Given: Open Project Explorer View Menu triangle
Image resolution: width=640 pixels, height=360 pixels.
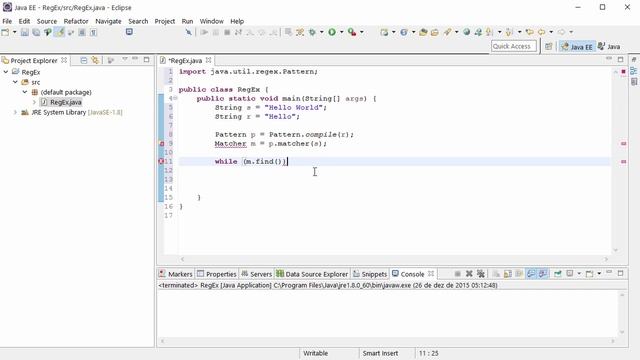Looking at the screenshot, I should (x=125, y=60).
